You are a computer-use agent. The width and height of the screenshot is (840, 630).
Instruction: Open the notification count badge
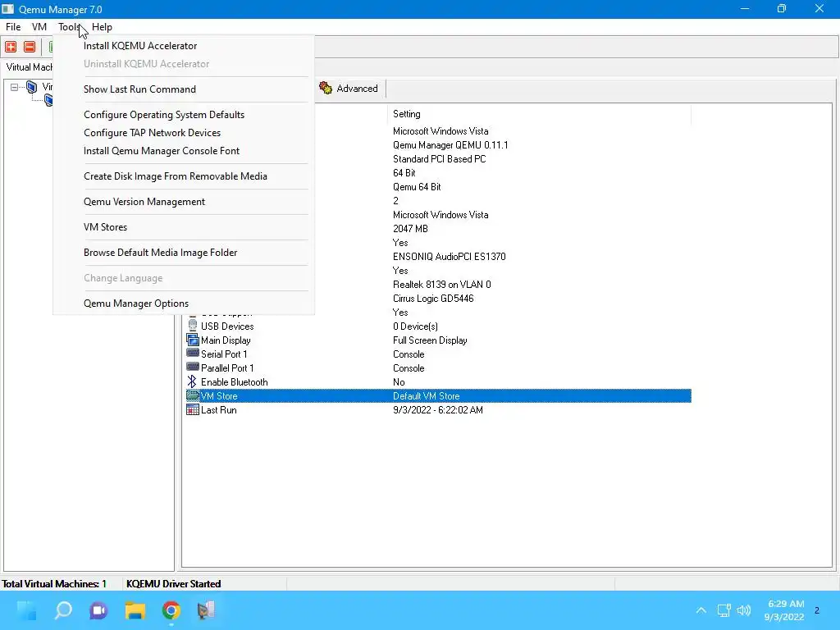(x=817, y=610)
